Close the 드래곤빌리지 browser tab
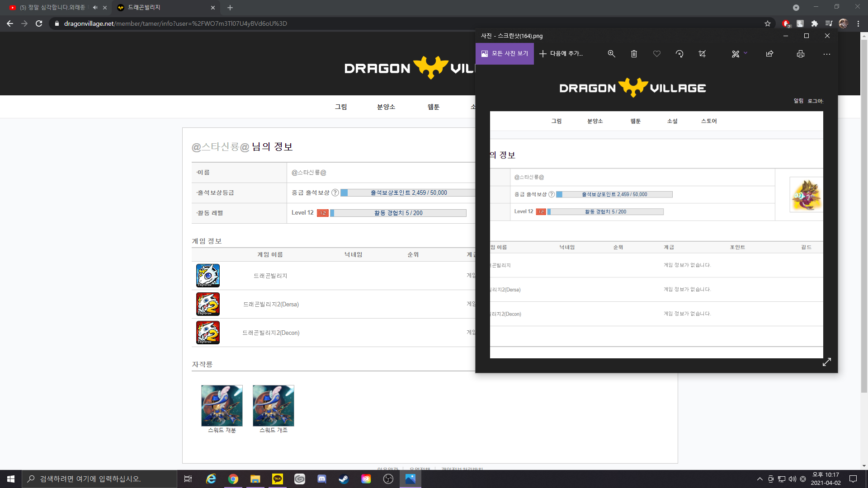 coord(213,8)
